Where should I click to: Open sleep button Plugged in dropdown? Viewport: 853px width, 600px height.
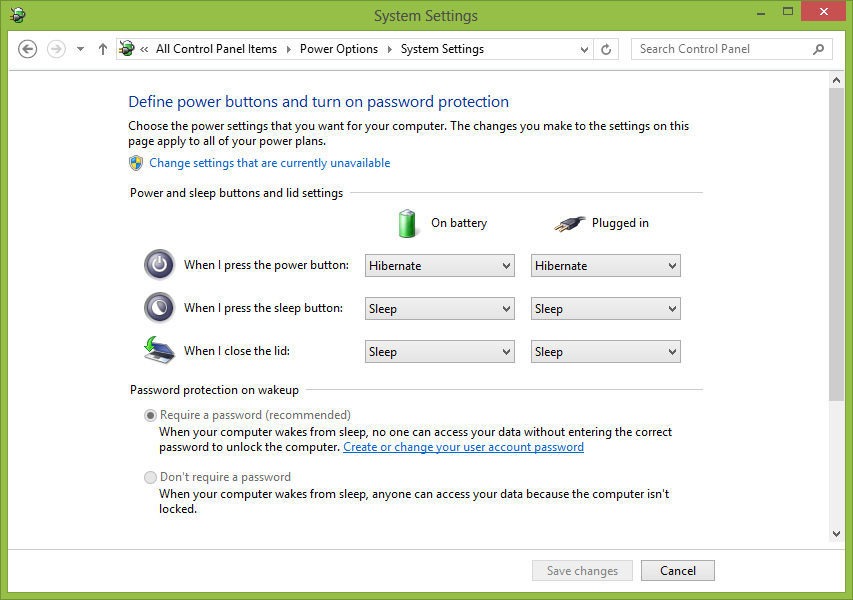pyautogui.click(x=605, y=308)
